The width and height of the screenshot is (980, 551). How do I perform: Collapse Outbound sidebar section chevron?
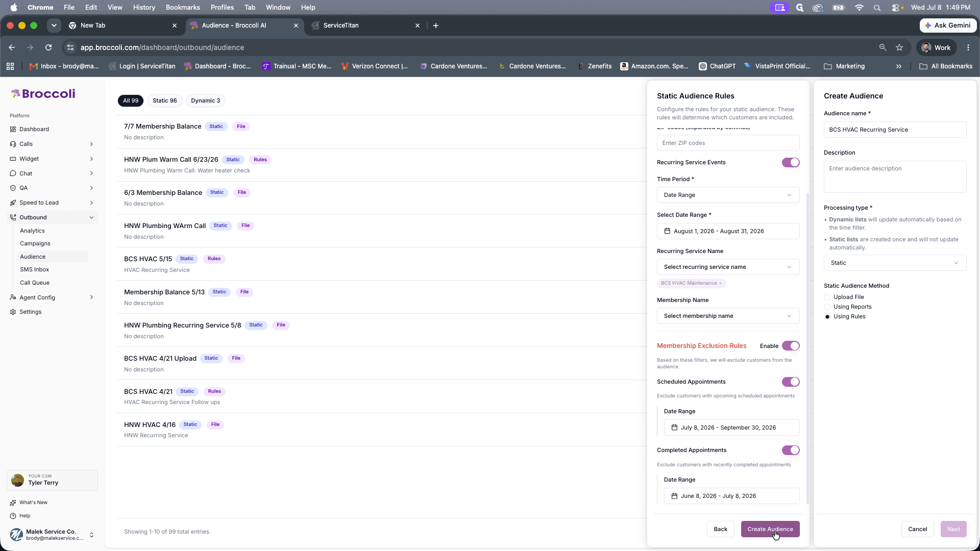tap(91, 217)
